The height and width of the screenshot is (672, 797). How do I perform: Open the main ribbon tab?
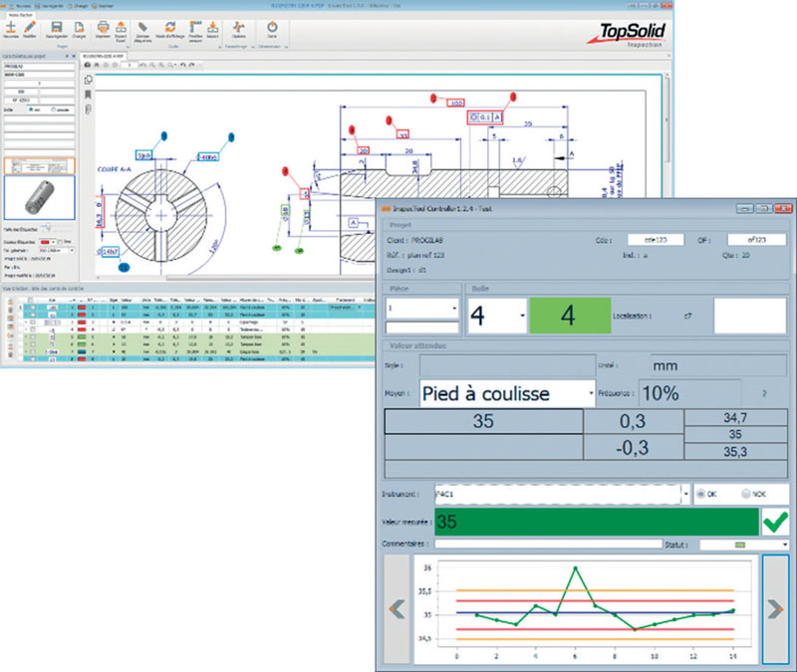pyautogui.click(x=20, y=15)
